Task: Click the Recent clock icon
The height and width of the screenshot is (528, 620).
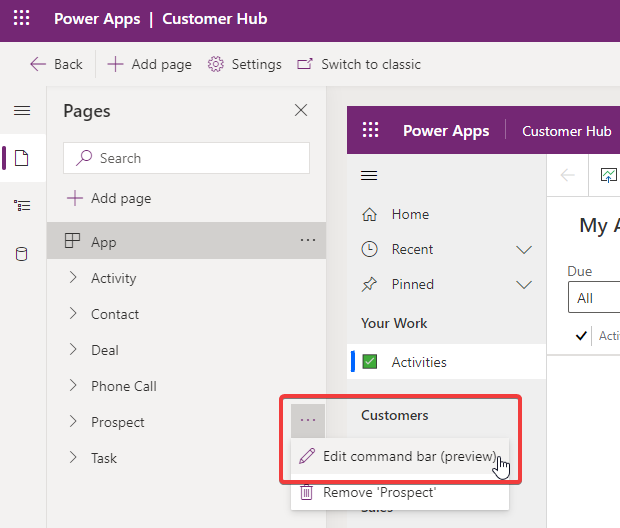Action: point(369,249)
